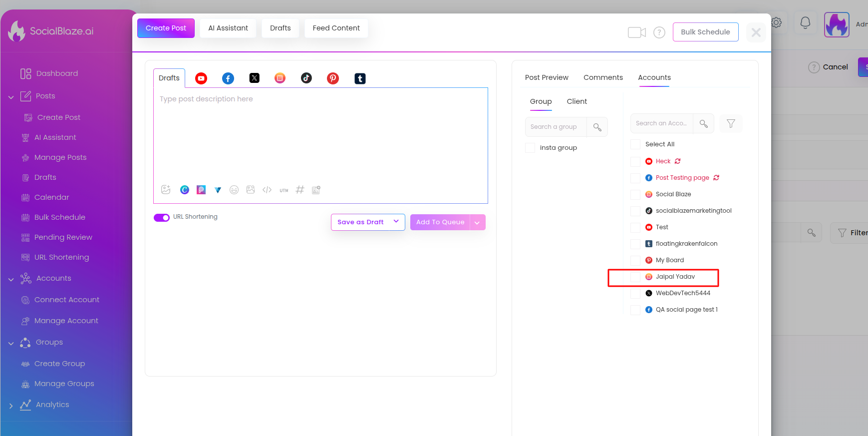The width and height of the screenshot is (868, 436).
Task: Collapse the Accounts sidebar section
Action: point(11,279)
